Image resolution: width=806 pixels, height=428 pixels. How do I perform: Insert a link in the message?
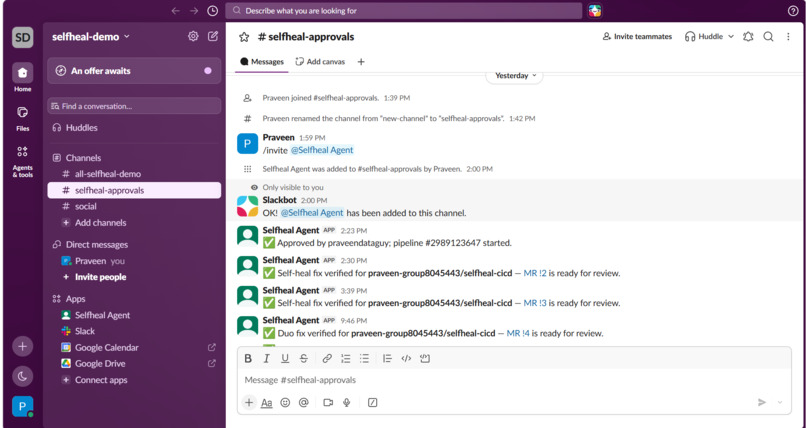[x=327, y=359]
